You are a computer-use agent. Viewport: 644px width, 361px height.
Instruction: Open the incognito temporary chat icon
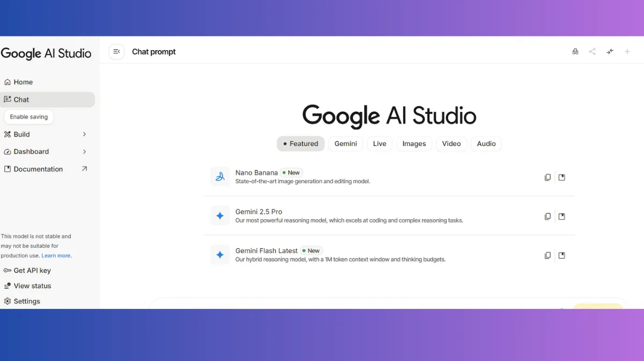point(575,51)
